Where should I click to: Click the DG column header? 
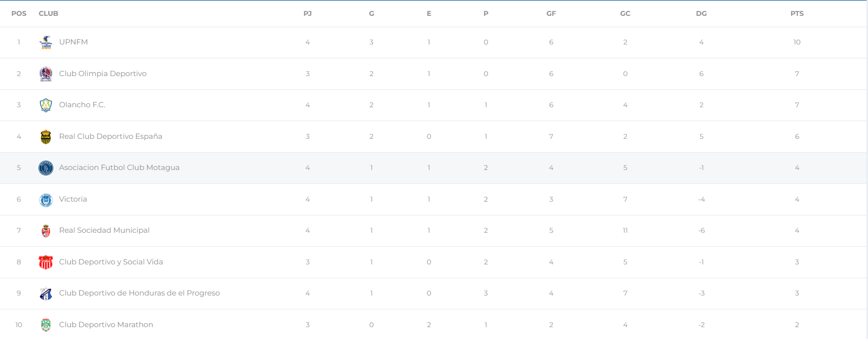(x=701, y=13)
